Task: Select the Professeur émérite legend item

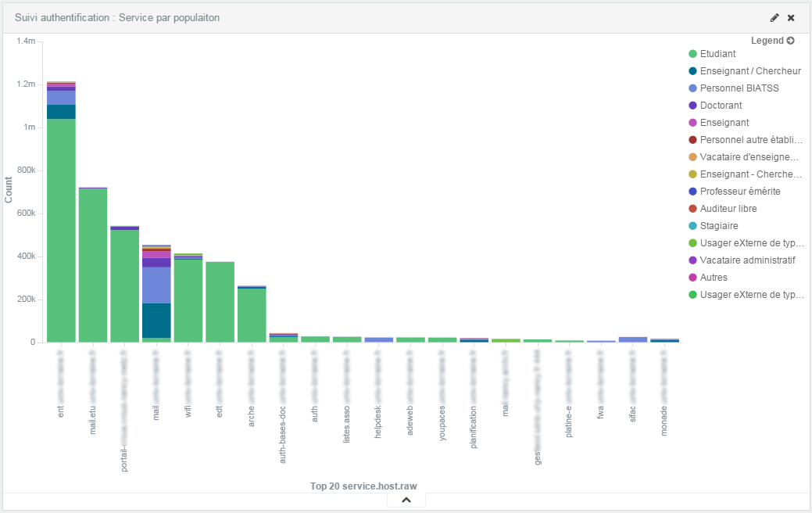Action: (x=740, y=192)
